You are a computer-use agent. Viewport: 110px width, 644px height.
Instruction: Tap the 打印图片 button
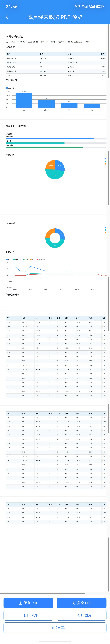point(82,615)
